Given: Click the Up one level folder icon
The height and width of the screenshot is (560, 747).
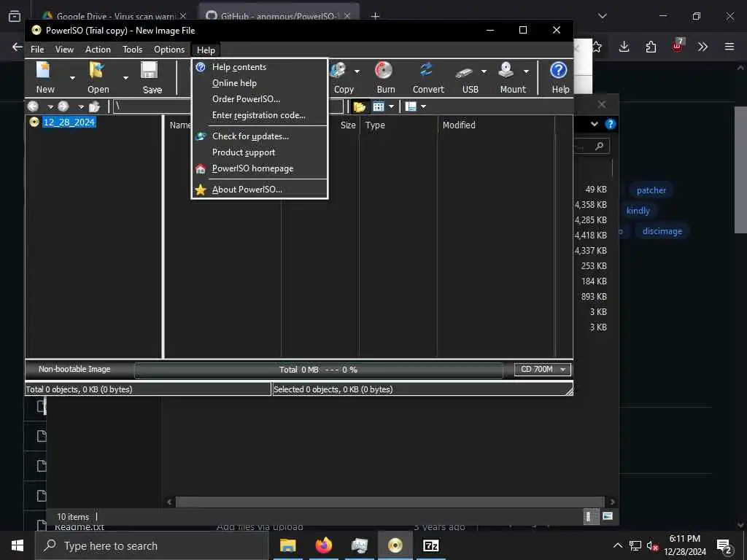Looking at the screenshot, I should [x=94, y=106].
